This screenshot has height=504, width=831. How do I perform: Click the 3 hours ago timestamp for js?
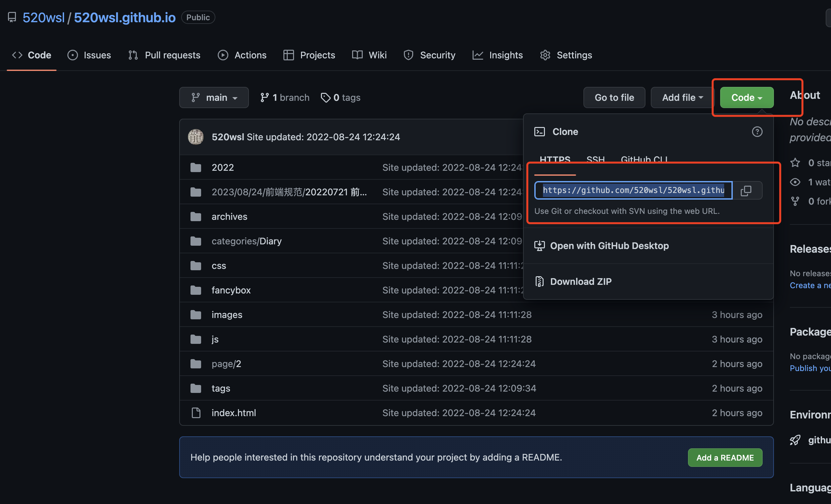737,339
